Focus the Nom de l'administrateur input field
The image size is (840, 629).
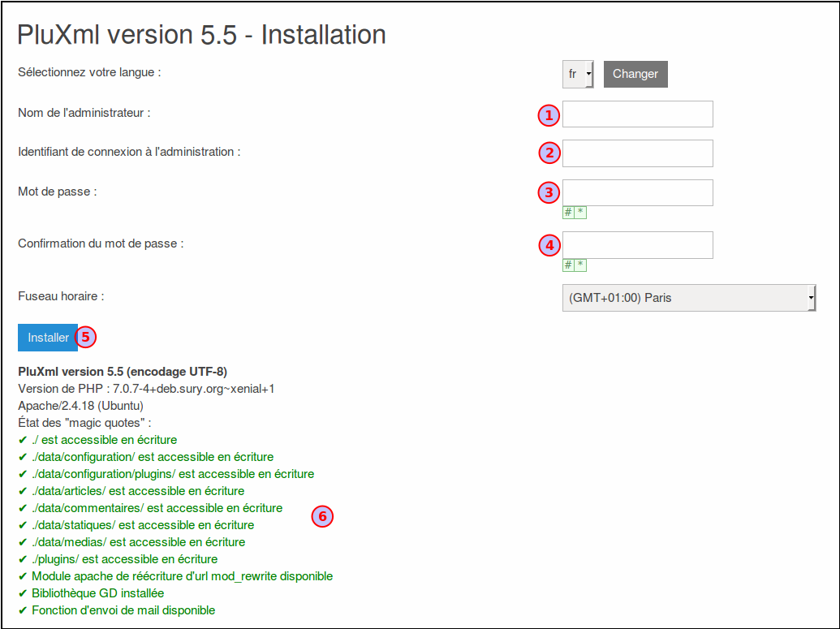tap(637, 114)
